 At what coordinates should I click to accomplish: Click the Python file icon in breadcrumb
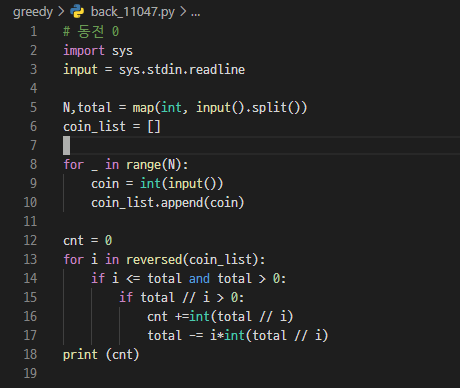pyautogui.click(x=77, y=12)
